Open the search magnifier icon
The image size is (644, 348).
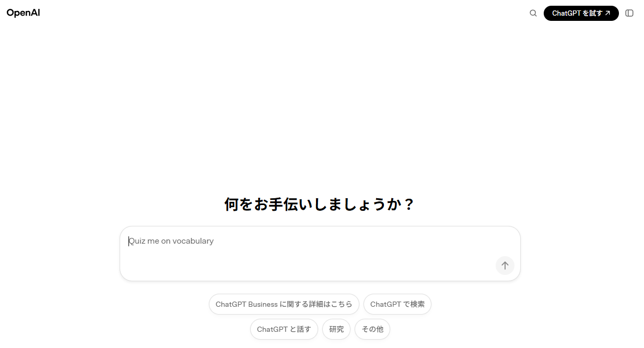pos(533,13)
